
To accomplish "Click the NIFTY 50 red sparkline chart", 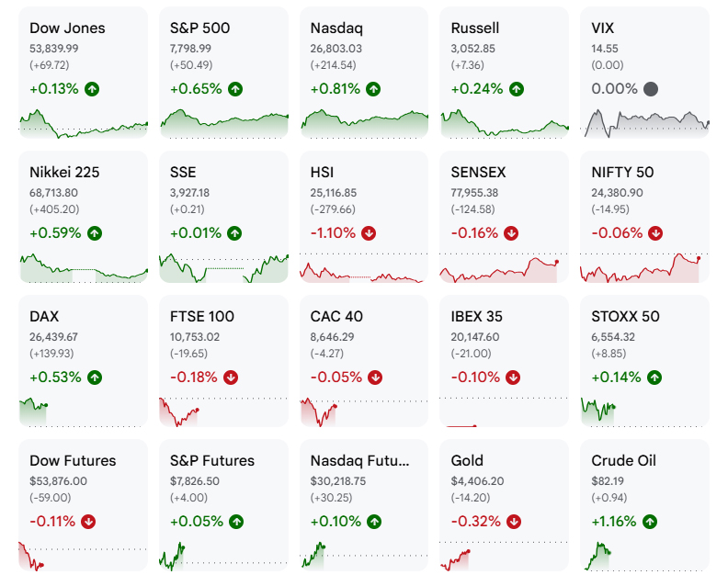I will tap(644, 267).
